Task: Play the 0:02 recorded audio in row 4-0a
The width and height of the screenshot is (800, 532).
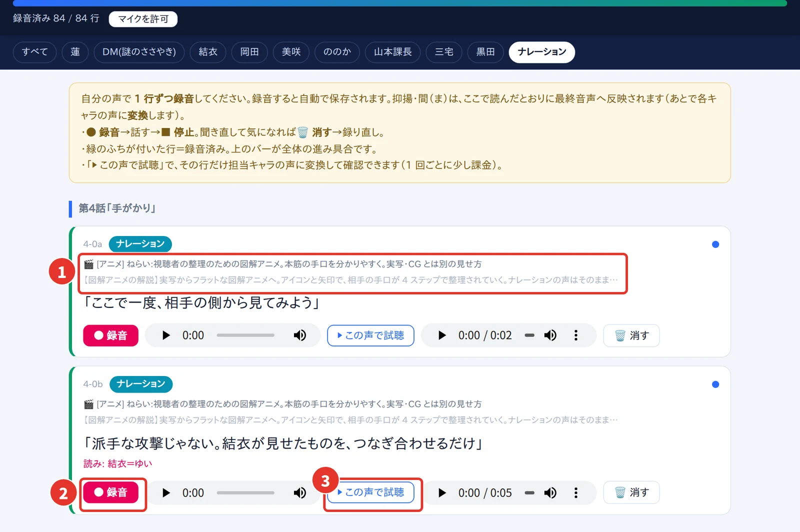Action: (442, 335)
